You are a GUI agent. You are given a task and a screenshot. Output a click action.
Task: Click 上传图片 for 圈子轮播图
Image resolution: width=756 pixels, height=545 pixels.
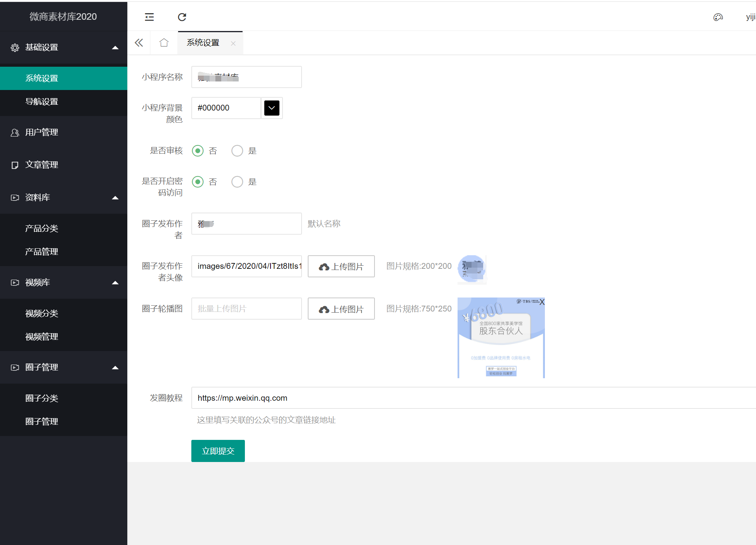coord(341,309)
